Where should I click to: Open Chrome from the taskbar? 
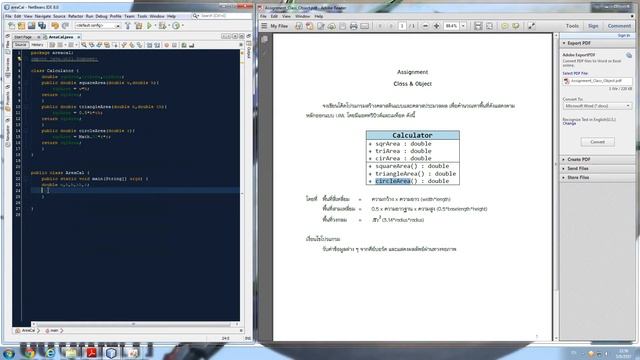tap(29, 353)
